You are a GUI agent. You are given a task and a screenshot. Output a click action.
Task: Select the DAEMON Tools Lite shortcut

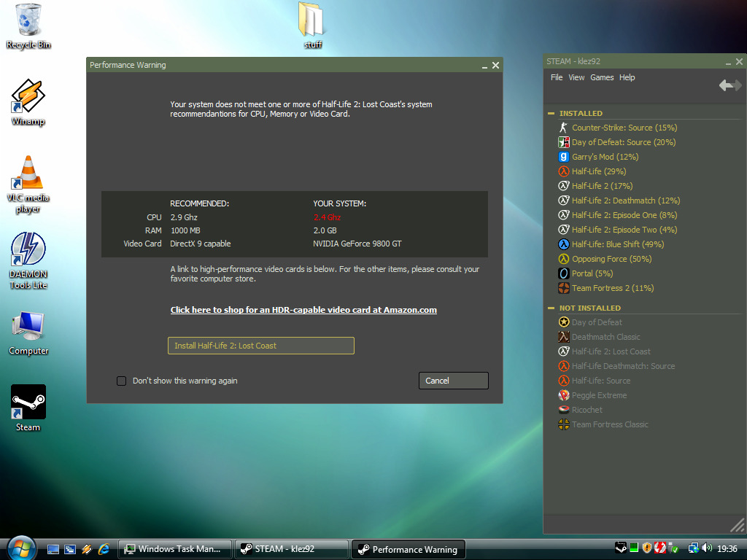click(28, 261)
